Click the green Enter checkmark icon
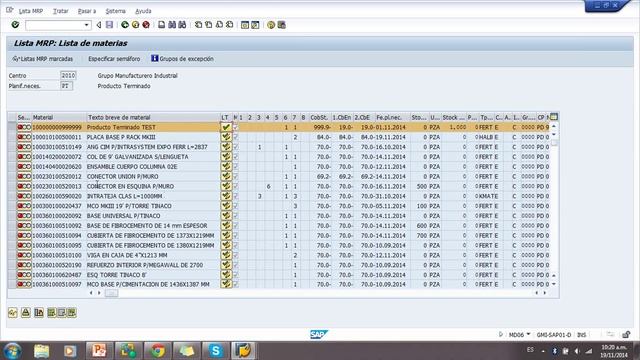 [x=15, y=25]
